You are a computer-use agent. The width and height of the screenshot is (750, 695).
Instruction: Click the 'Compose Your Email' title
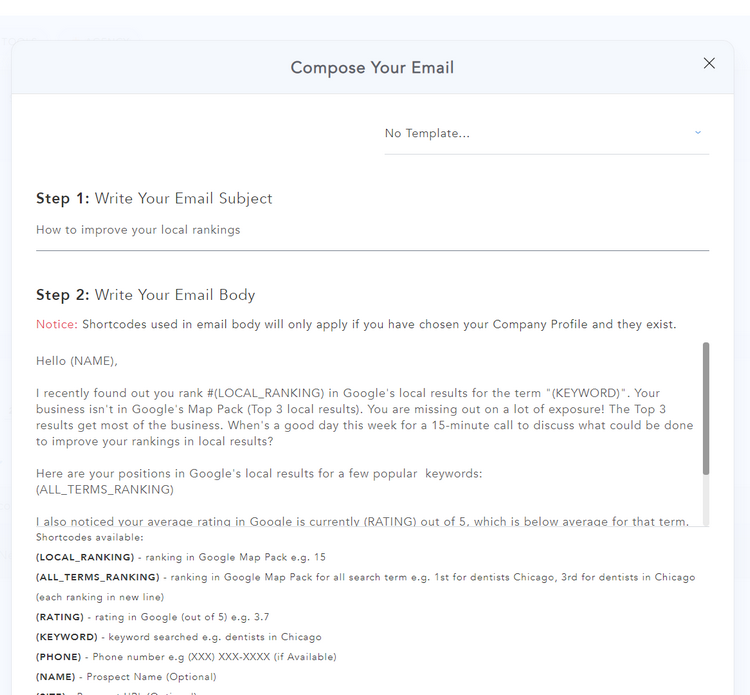tap(372, 67)
